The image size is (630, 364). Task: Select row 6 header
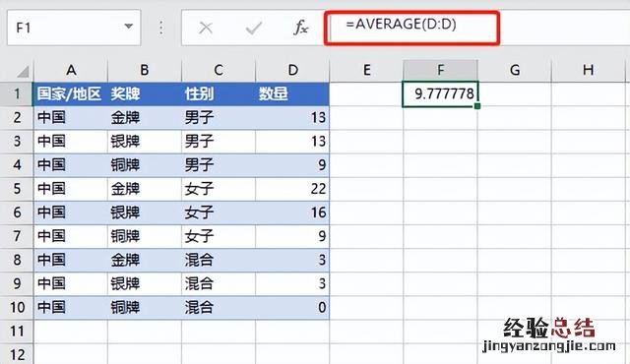point(17,212)
